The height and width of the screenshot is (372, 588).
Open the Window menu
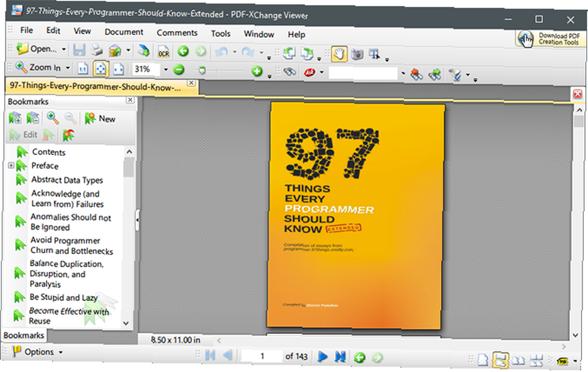click(x=259, y=34)
